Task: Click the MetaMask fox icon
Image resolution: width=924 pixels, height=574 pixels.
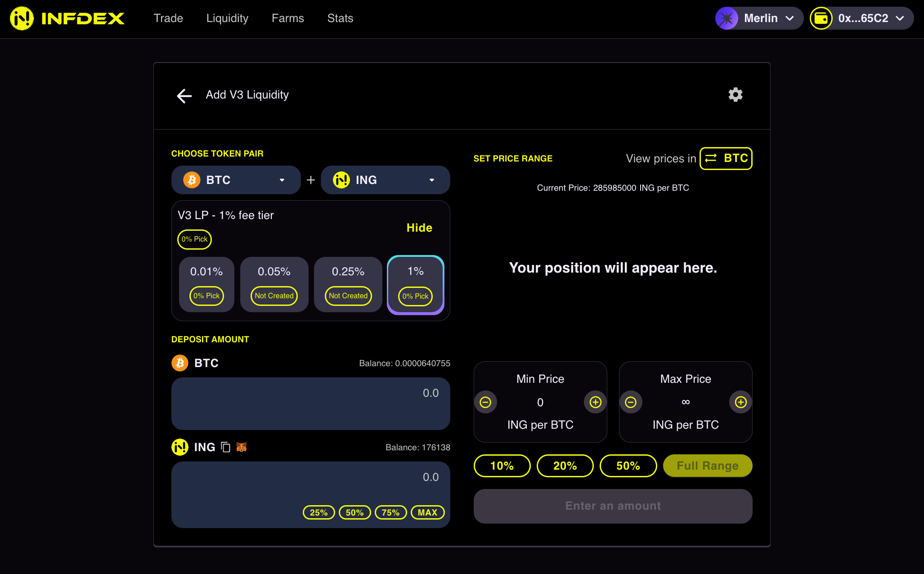Action: coord(242,447)
